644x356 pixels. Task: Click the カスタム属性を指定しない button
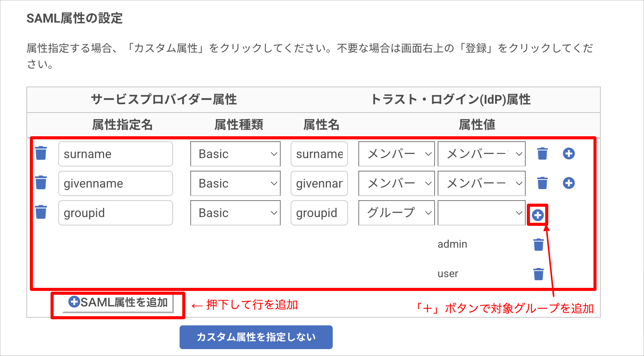point(256,337)
